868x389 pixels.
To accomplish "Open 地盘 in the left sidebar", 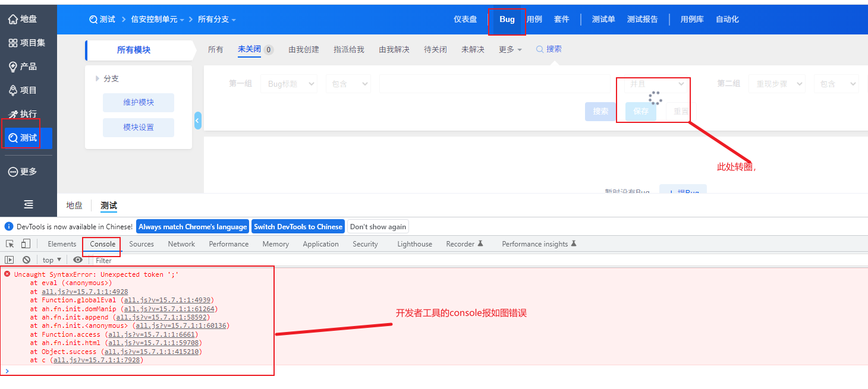I will coord(24,19).
